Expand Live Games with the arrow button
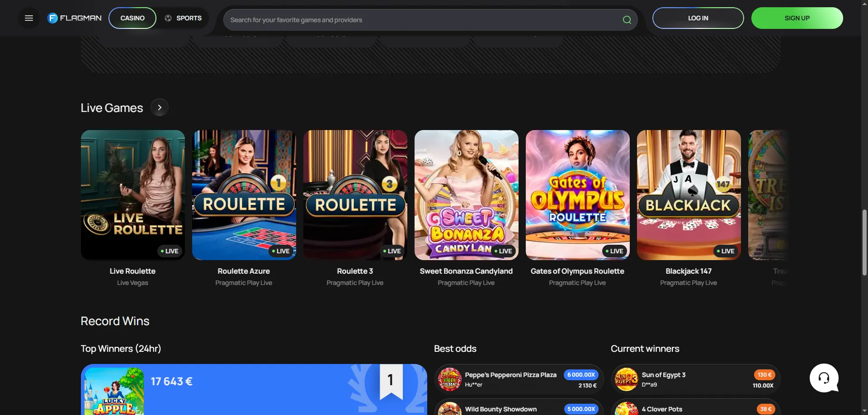The image size is (868, 415). click(x=160, y=107)
